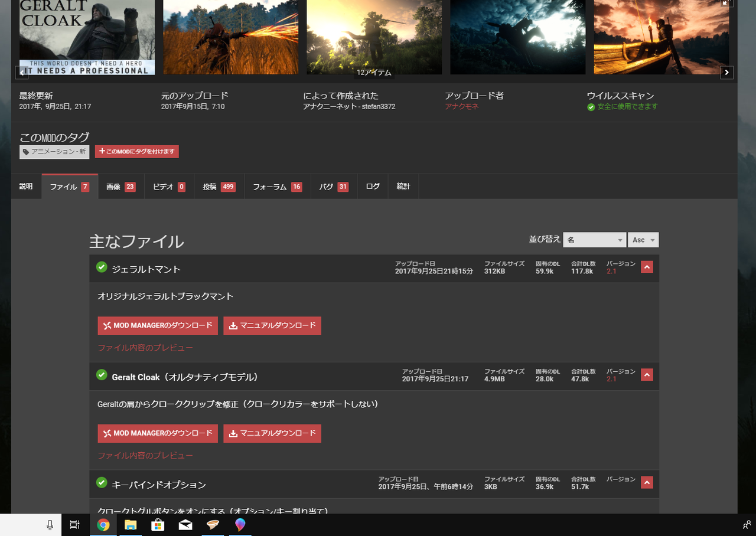
Task: Click the キーバインドオプション file title
Action: pyautogui.click(x=159, y=485)
